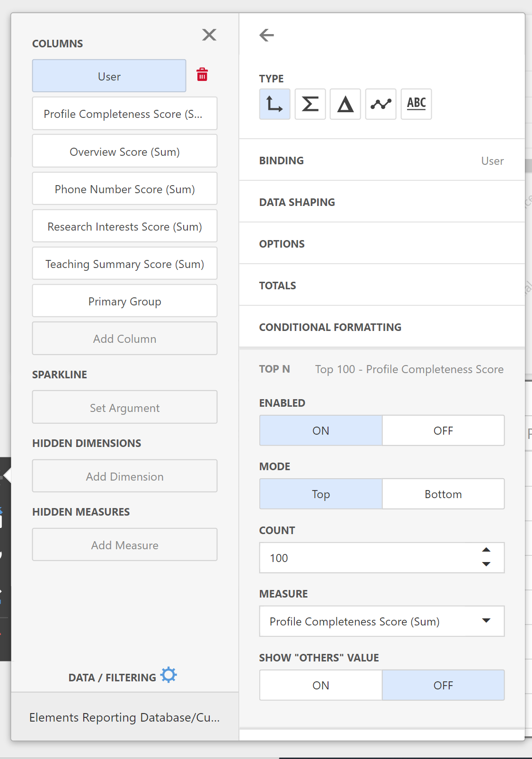Open the Measure dropdown
The width and height of the screenshot is (532, 759).
click(x=381, y=622)
